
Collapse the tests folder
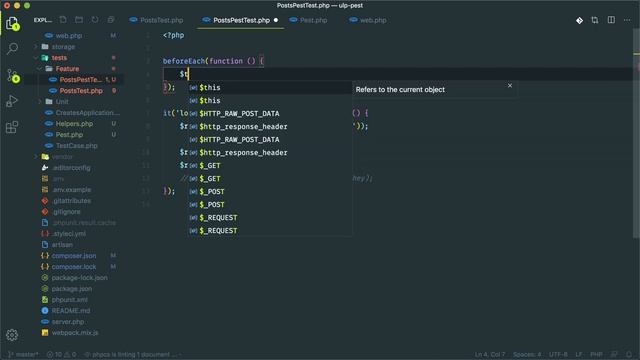click(59, 58)
